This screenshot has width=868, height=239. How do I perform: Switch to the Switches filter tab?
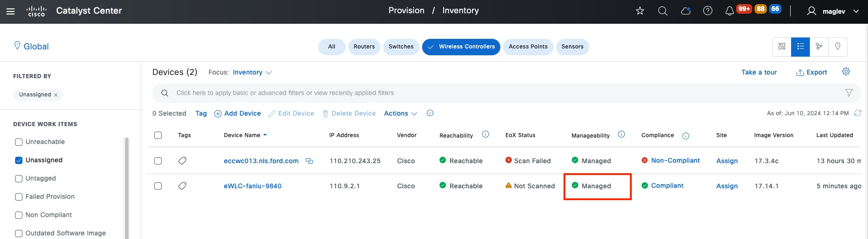pyautogui.click(x=401, y=47)
